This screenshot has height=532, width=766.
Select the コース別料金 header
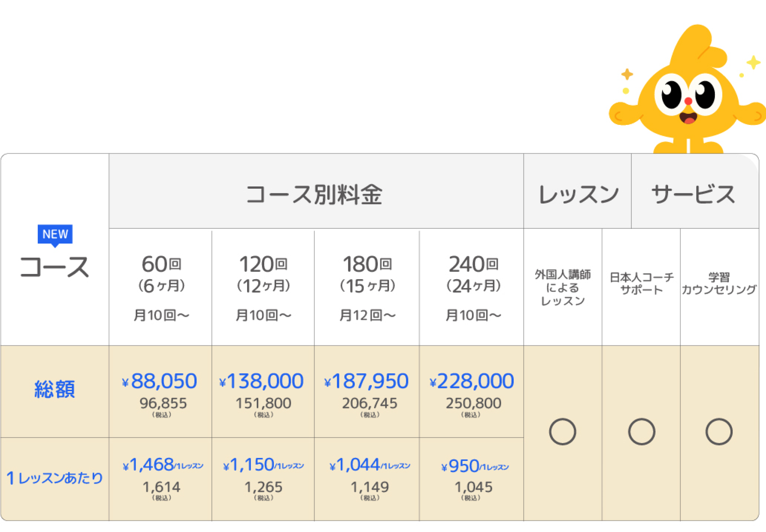[314, 194]
